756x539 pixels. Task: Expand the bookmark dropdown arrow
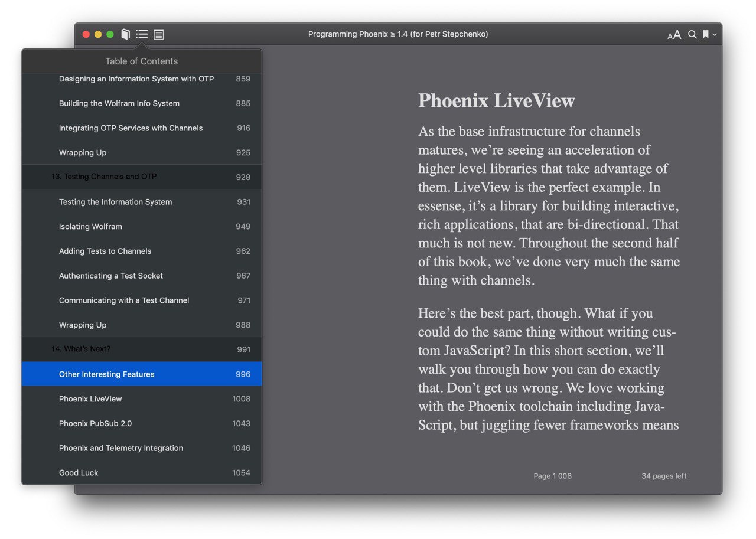715,35
